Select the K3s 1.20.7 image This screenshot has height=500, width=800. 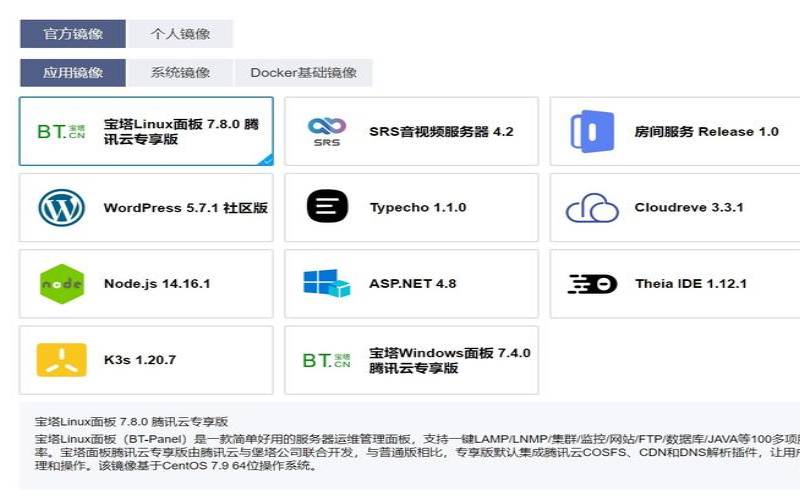(x=146, y=360)
